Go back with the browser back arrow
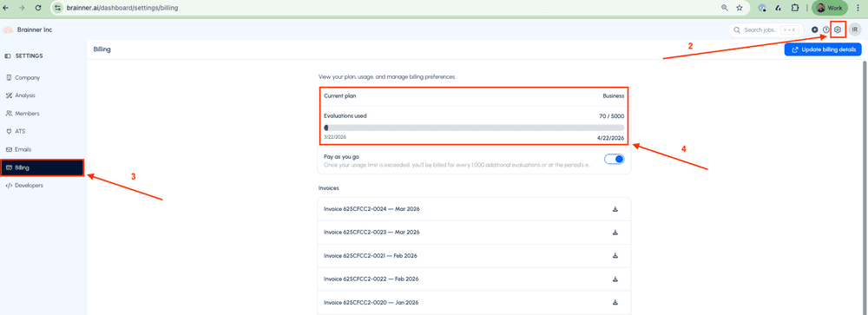This screenshot has height=315, width=868. click(x=6, y=8)
